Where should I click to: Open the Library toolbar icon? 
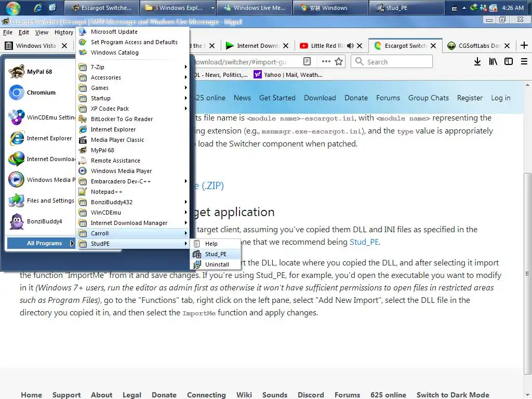493,61
